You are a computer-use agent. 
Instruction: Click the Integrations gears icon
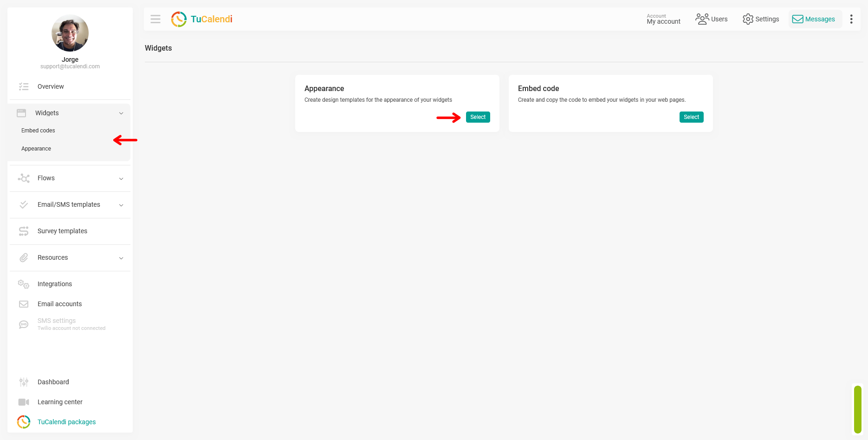click(x=24, y=284)
